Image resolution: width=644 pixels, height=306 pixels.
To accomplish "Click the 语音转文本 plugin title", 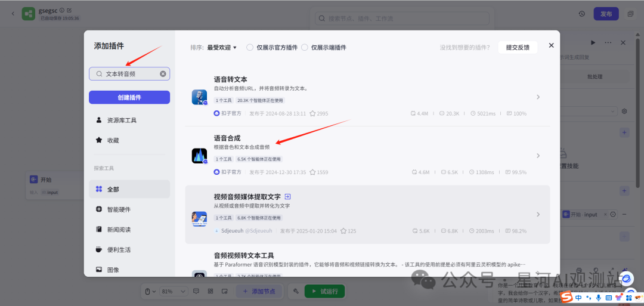I will pyautogui.click(x=230, y=79).
